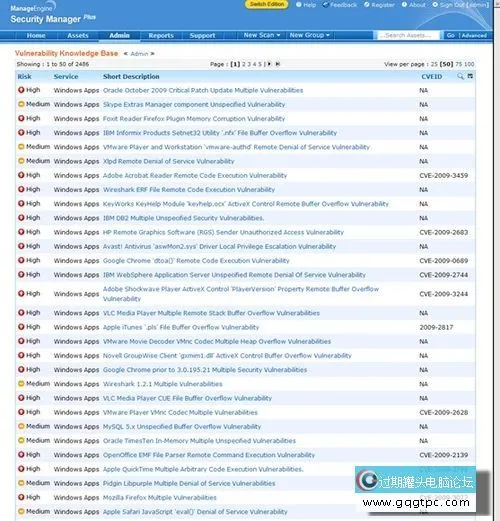Click the High risk icon on HP Remote Graphics row

[21, 232]
